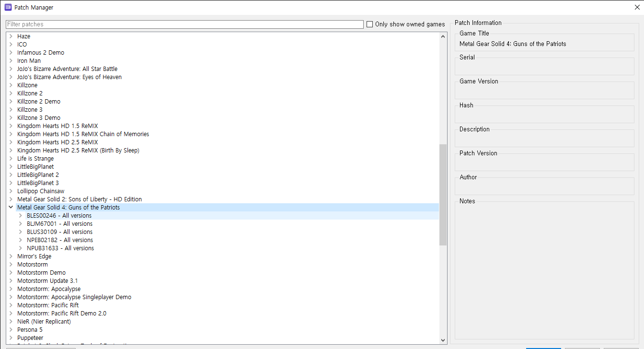
Task: Expand the Iron Man entry
Action: pos(11,61)
